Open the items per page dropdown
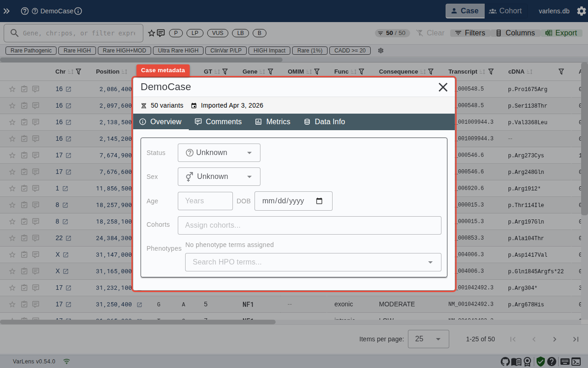588x368 pixels. click(x=428, y=339)
